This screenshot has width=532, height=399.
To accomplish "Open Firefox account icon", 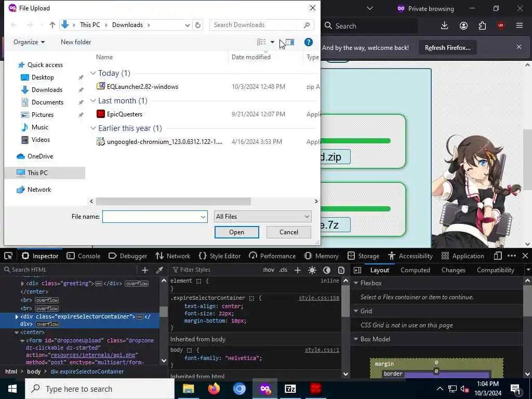I will pos(463,26).
